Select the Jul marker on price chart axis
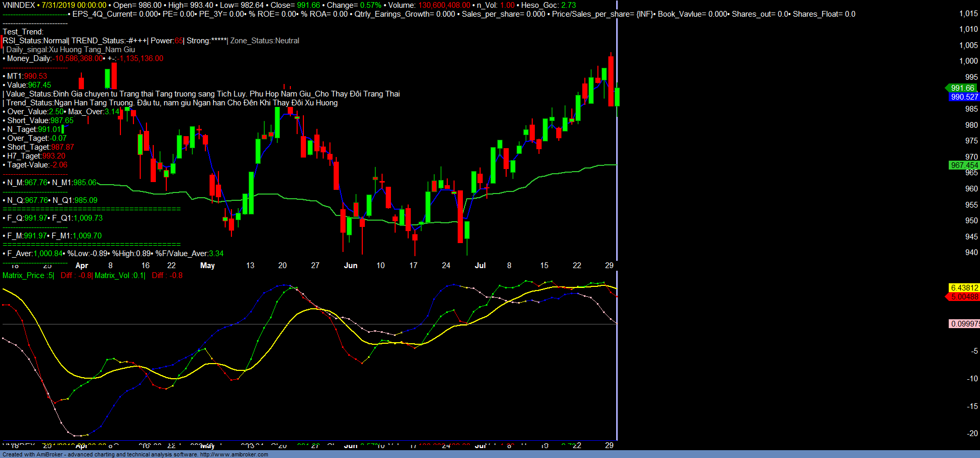The width and height of the screenshot is (980, 458). pyautogui.click(x=480, y=266)
